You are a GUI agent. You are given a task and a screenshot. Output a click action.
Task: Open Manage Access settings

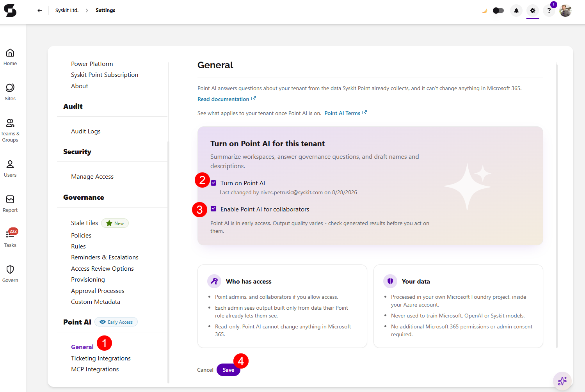(x=92, y=177)
